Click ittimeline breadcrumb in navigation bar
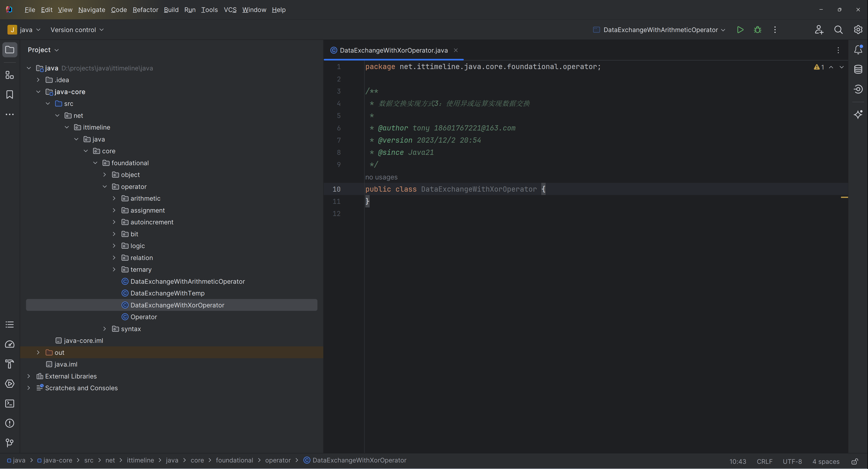Screen dimensions: 868x469 pyautogui.click(x=140, y=460)
